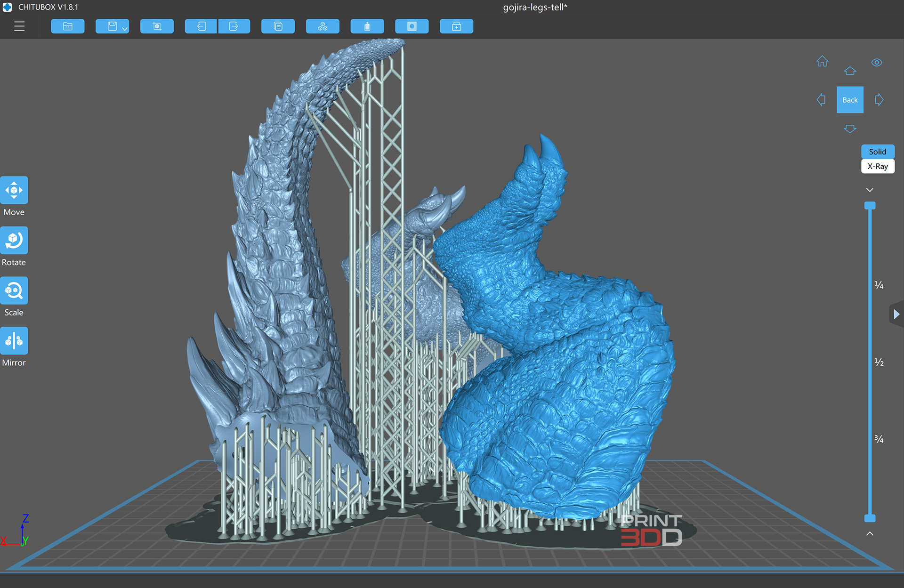
Task: Click the ½ mark on layer slider
Action: pos(879,362)
